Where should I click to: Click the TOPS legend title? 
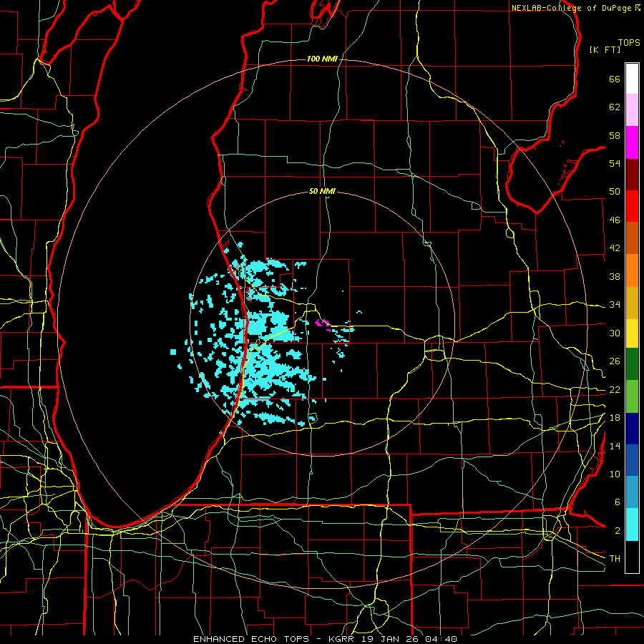(x=629, y=42)
